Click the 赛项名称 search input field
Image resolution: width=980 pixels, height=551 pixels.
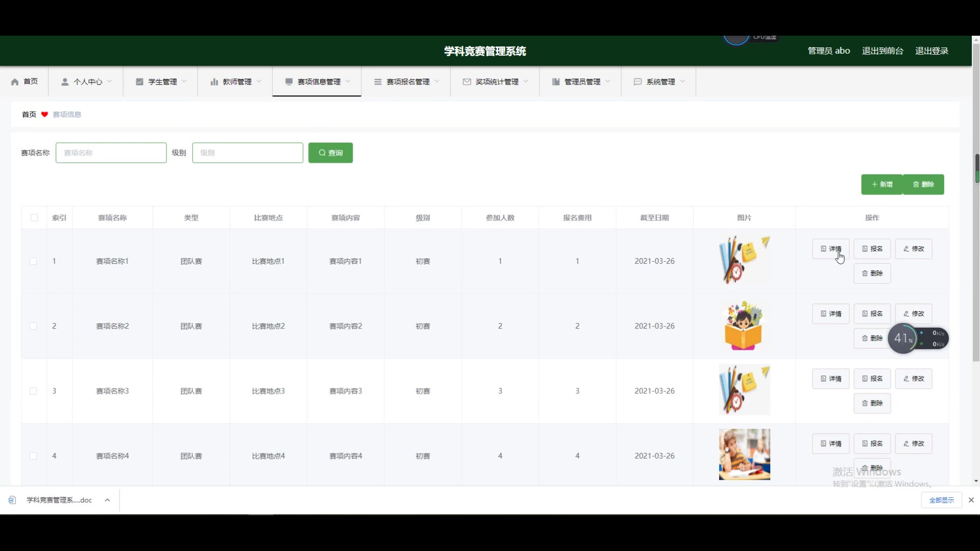coord(111,153)
